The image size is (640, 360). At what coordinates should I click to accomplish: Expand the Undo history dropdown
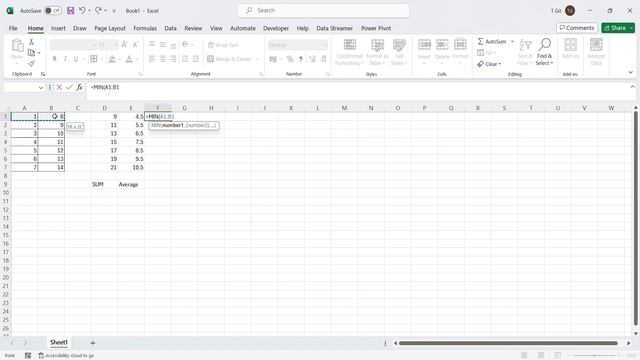pyautogui.click(x=89, y=11)
